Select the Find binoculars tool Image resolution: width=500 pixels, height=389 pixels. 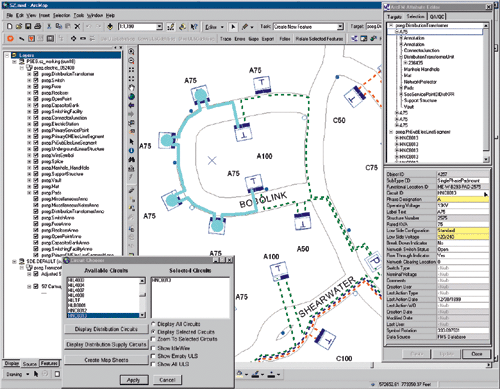point(131,160)
